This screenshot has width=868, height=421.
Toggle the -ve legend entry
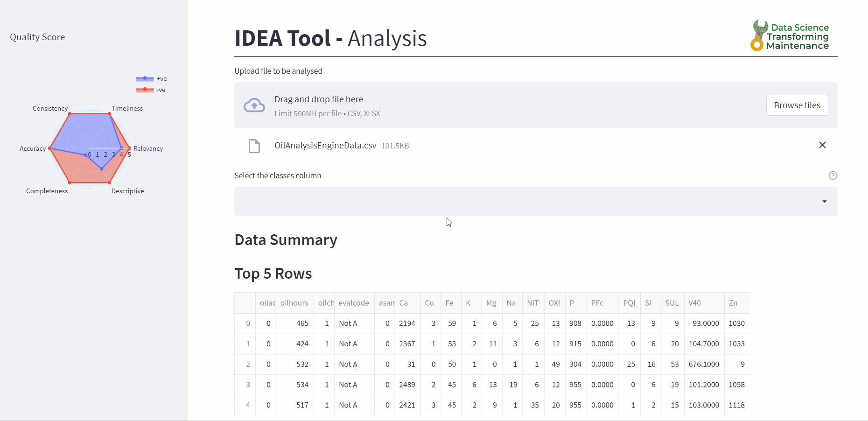pyautogui.click(x=151, y=90)
